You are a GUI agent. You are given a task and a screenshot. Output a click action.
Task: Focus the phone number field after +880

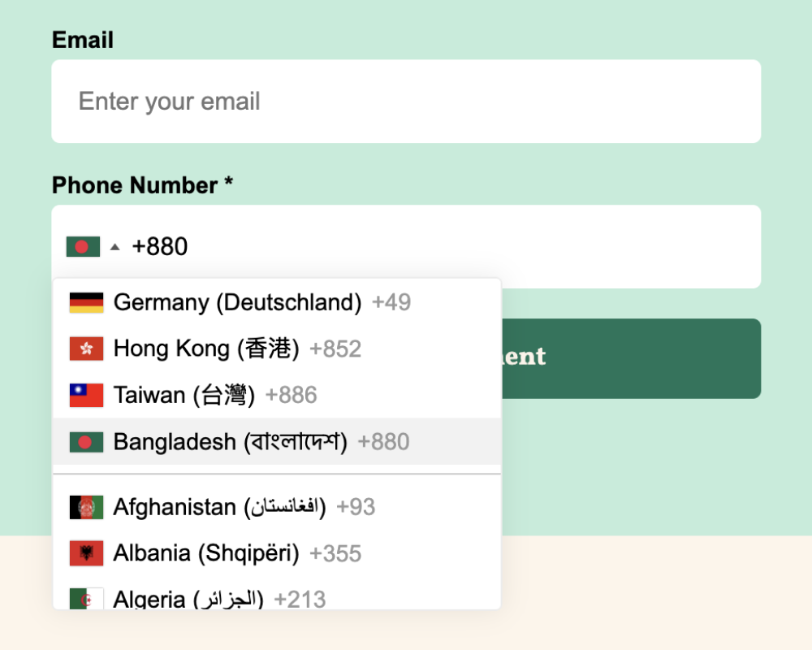(x=471, y=246)
